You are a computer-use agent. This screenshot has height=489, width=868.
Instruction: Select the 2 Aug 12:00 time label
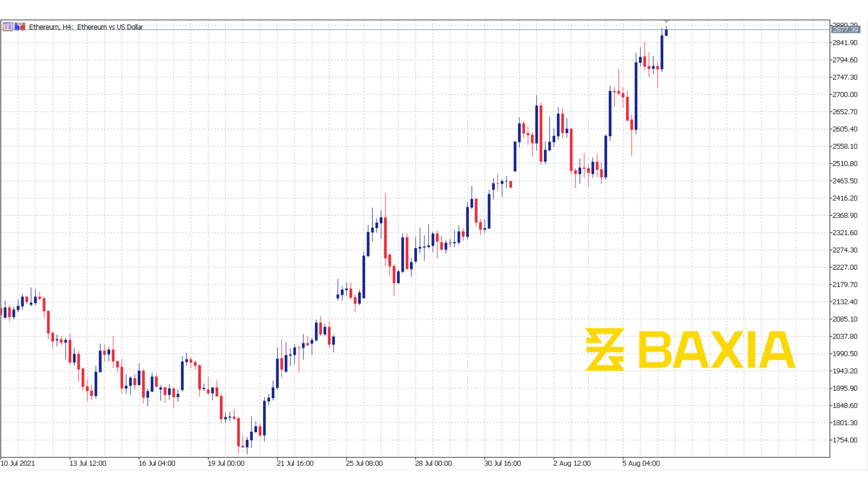pos(572,463)
